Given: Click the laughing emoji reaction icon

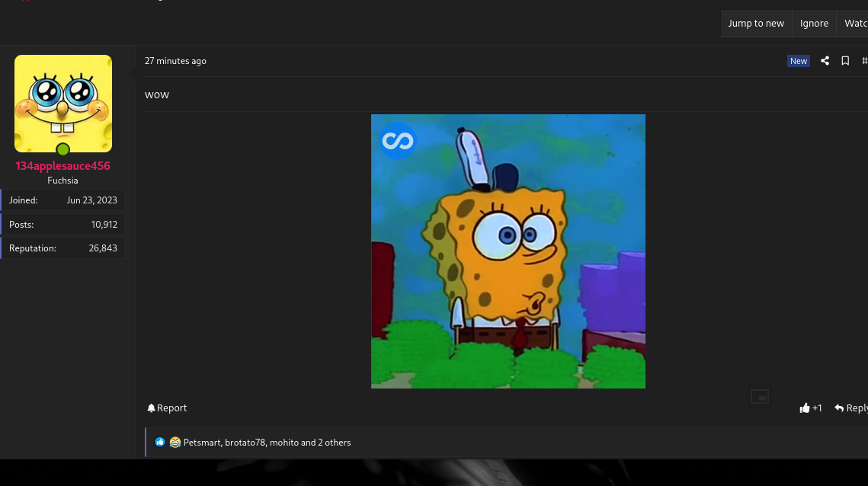Looking at the screenshot, I should (175, 442).
